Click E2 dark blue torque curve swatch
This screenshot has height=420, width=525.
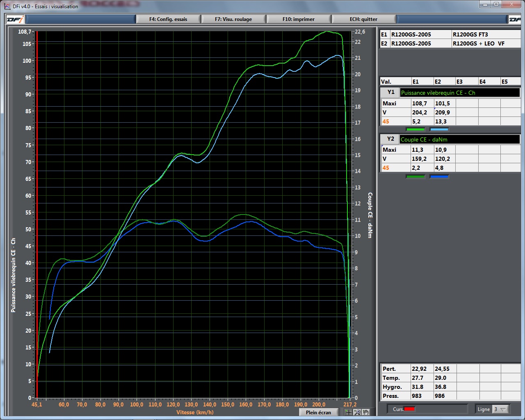coord(439,176)
